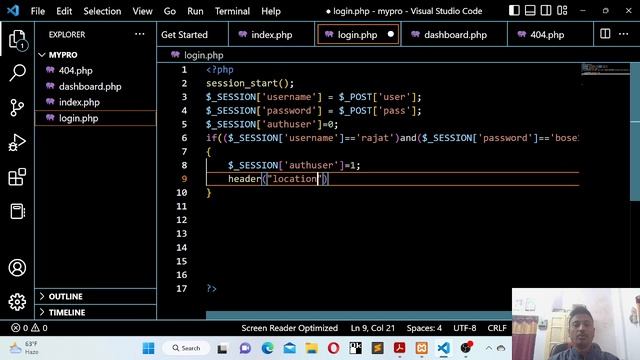Click Screen Reader Optimized status item
The height and width of the screenshot is (360, 640).
(289, 328)
